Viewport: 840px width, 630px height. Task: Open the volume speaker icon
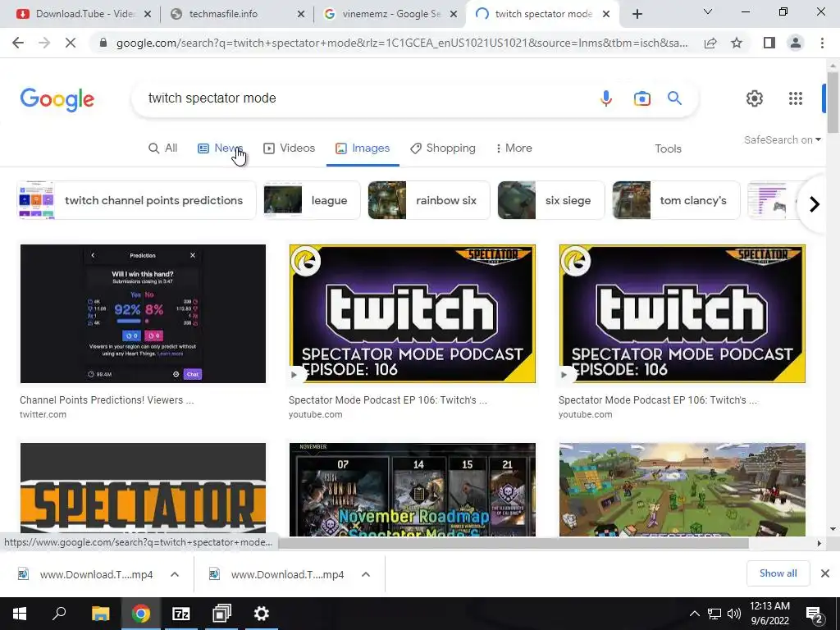(734, 614)
